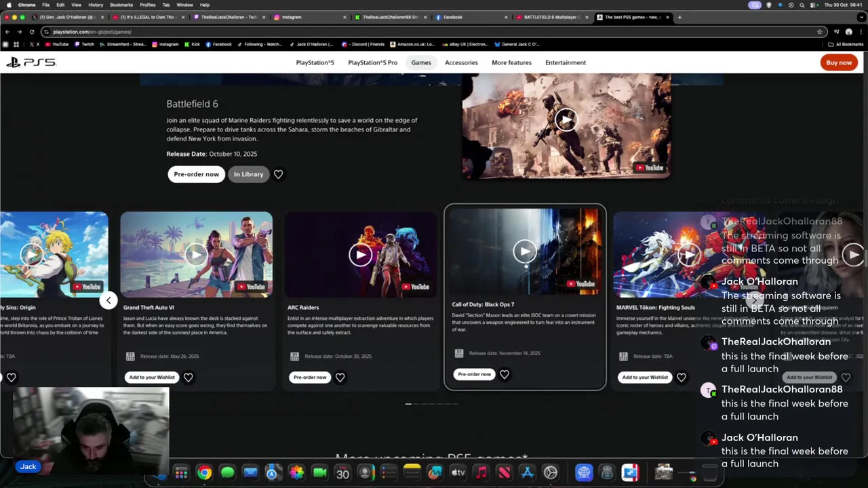Open the All Bookmarks folder
This screenshot has width=868, height=488.
pyautogui.click(x=846, y=44)
